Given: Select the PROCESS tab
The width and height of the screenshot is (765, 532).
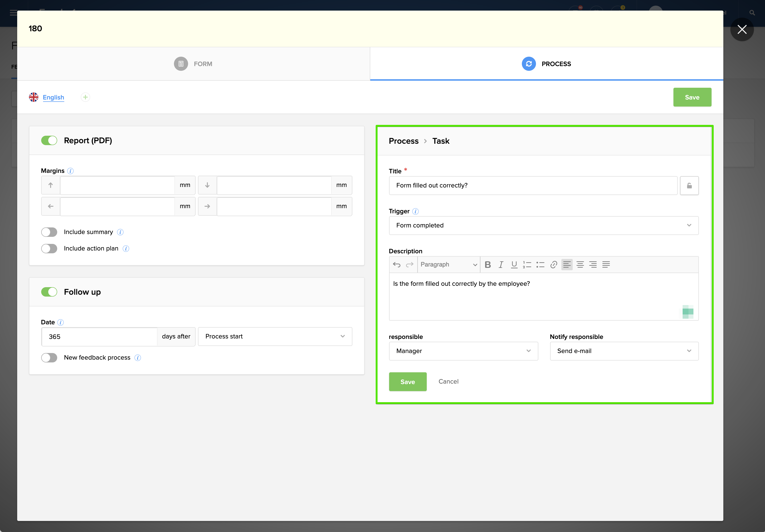Looking at the screenshot, I should [546, 64].
